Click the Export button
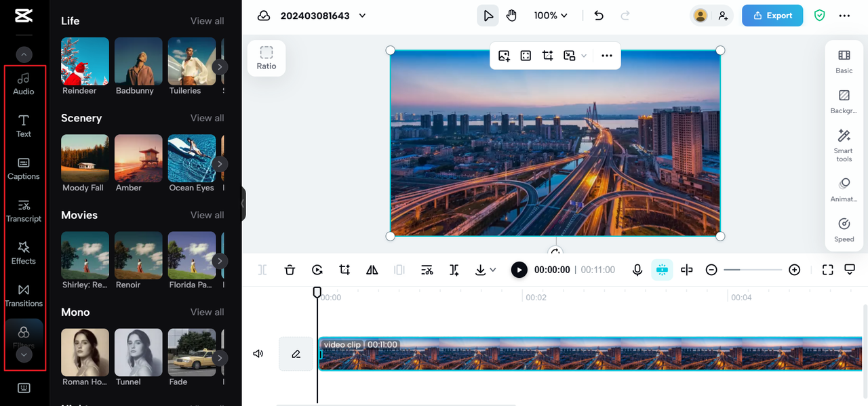868x406 pixels. tap(772, 16)
